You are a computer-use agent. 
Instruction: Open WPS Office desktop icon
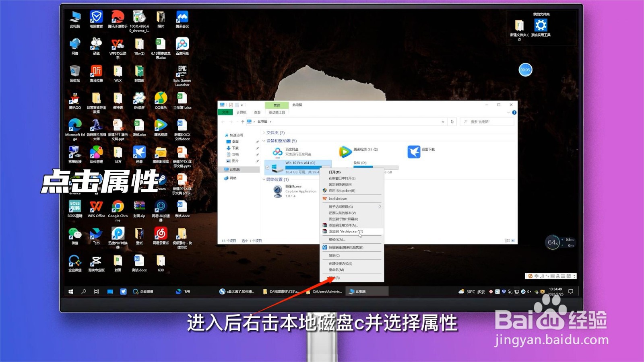[x=96, y=209]
